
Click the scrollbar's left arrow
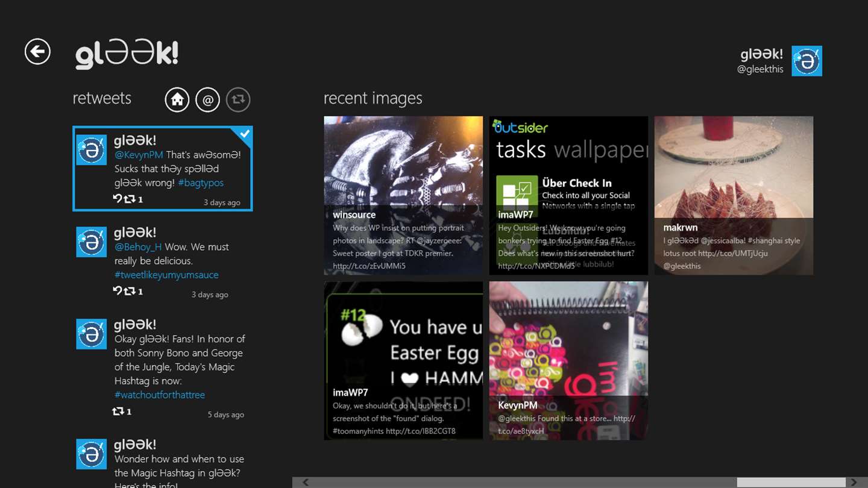[x=306, y=482]
